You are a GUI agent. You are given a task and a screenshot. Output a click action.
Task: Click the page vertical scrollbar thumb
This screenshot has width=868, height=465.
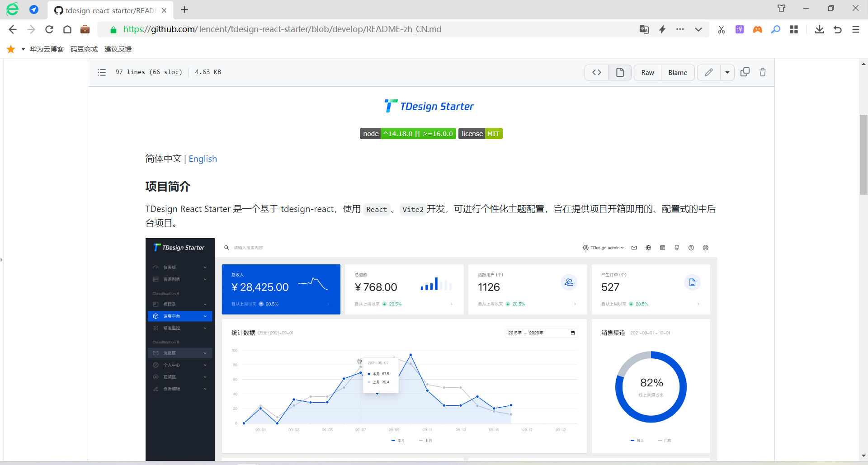pos(863,155)
